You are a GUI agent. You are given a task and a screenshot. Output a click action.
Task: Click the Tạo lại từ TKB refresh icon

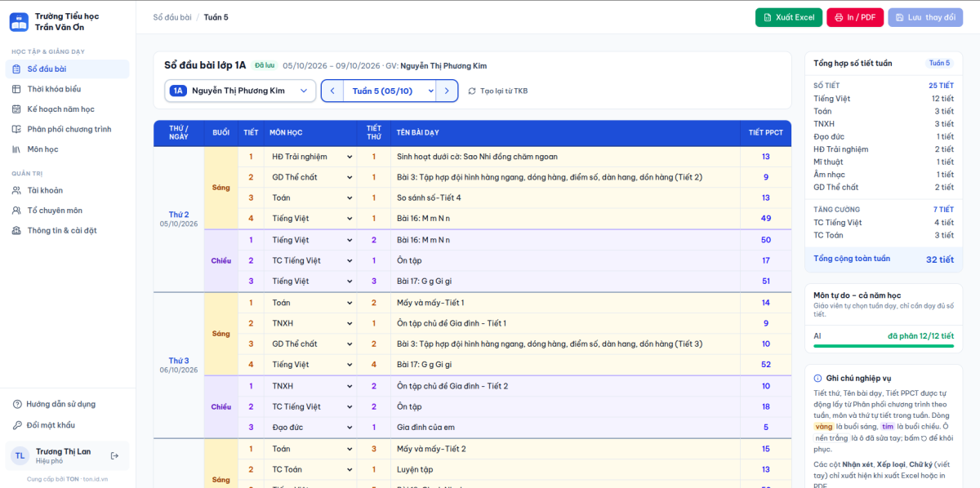pos(472,91)
